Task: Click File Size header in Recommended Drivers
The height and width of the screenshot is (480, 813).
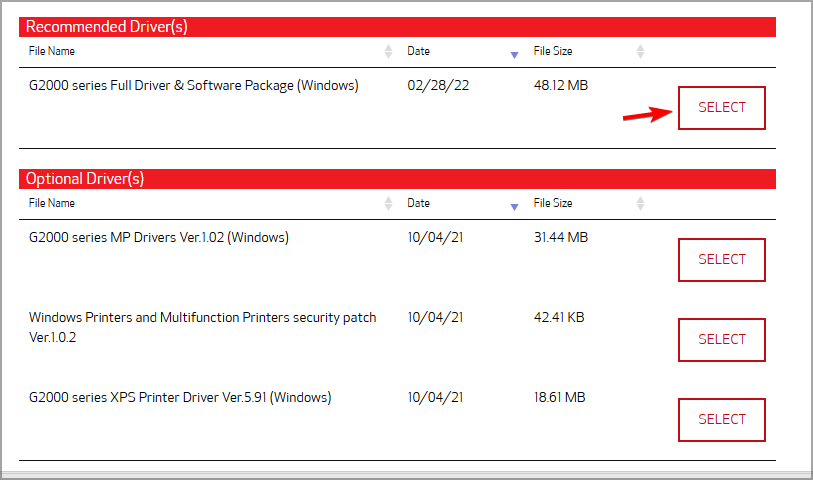Action: coord(553,51)
